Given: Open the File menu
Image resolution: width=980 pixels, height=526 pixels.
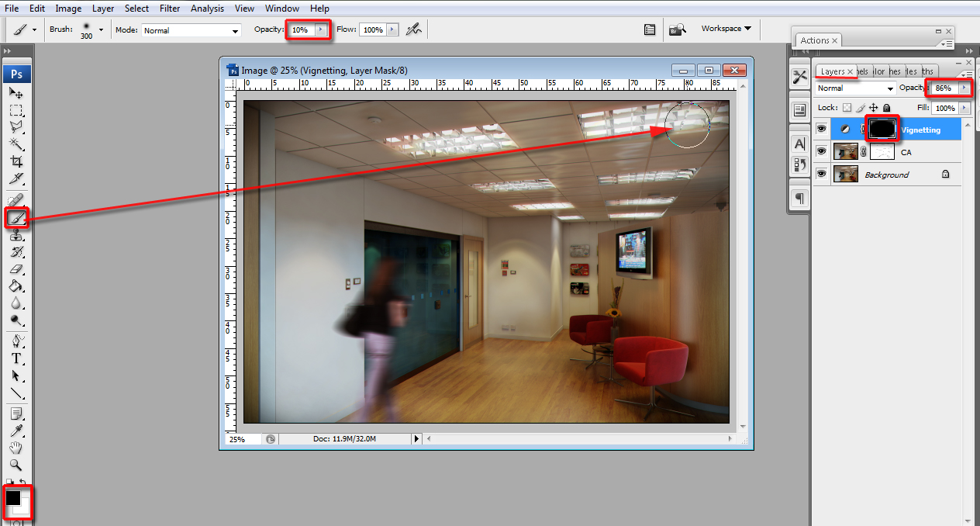Looking at the screenshot, I should (x=12, y=9).
